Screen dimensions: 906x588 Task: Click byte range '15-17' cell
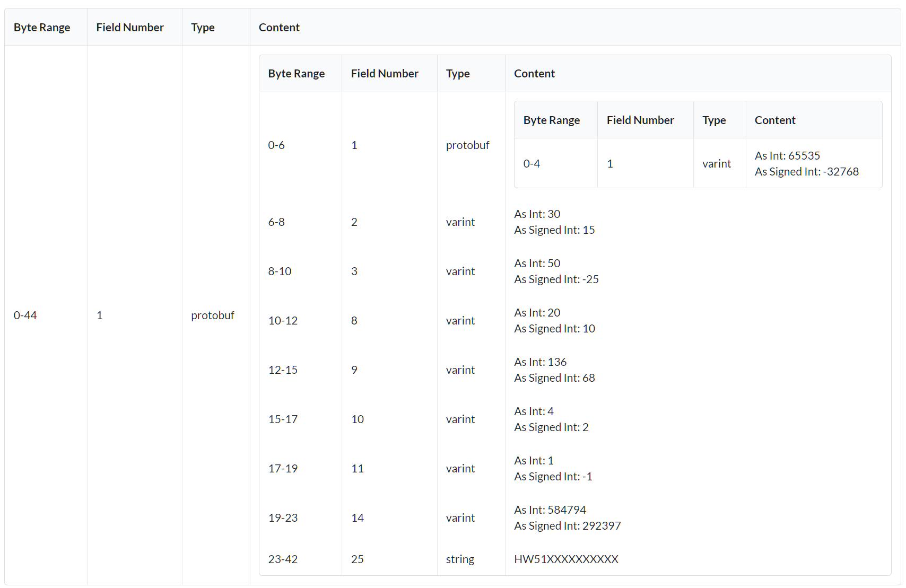click(283, 419)
